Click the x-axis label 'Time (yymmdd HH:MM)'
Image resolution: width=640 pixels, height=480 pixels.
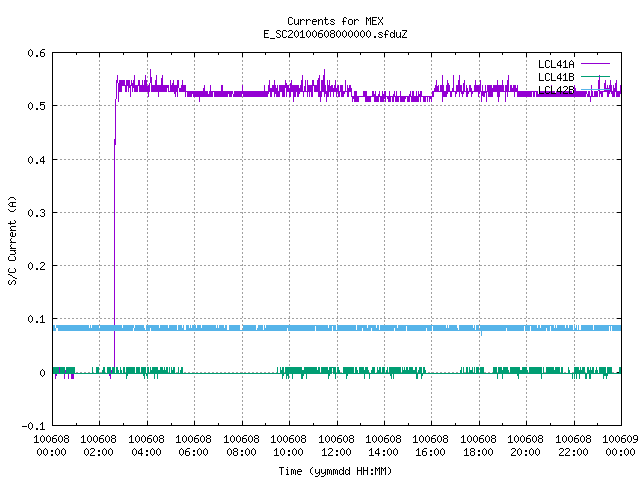coord(335,471)
